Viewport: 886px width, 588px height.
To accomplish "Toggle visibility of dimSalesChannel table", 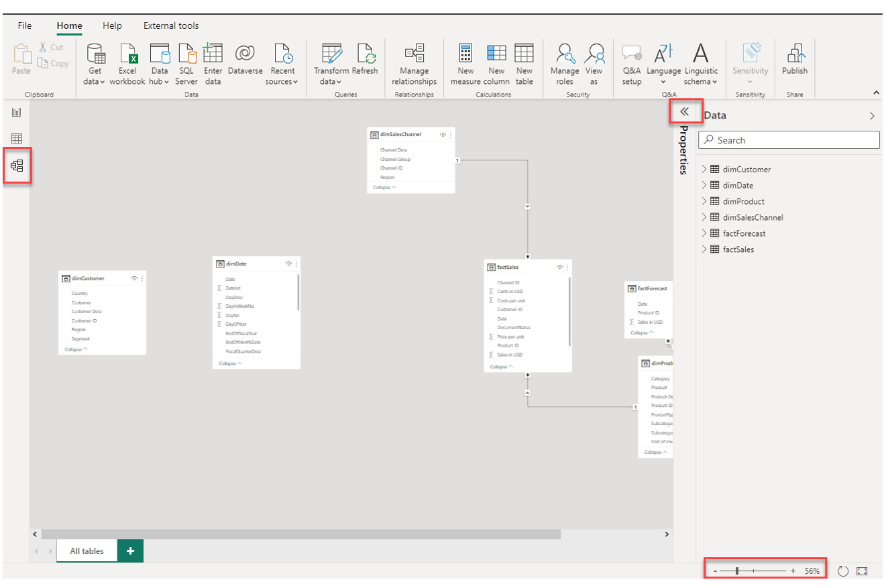I will [x=443, y=135].
